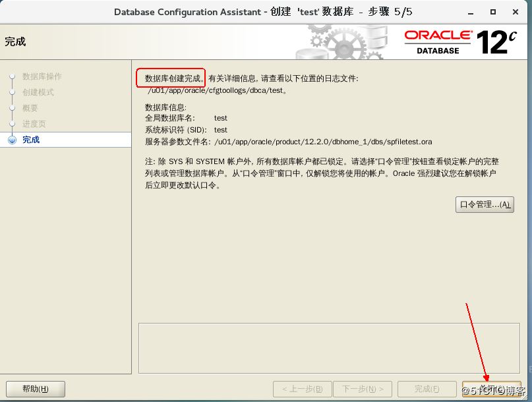532x402 pixels.
Task: Click the empty message box area
Action: pyautogui.click(x=329, y=348)
